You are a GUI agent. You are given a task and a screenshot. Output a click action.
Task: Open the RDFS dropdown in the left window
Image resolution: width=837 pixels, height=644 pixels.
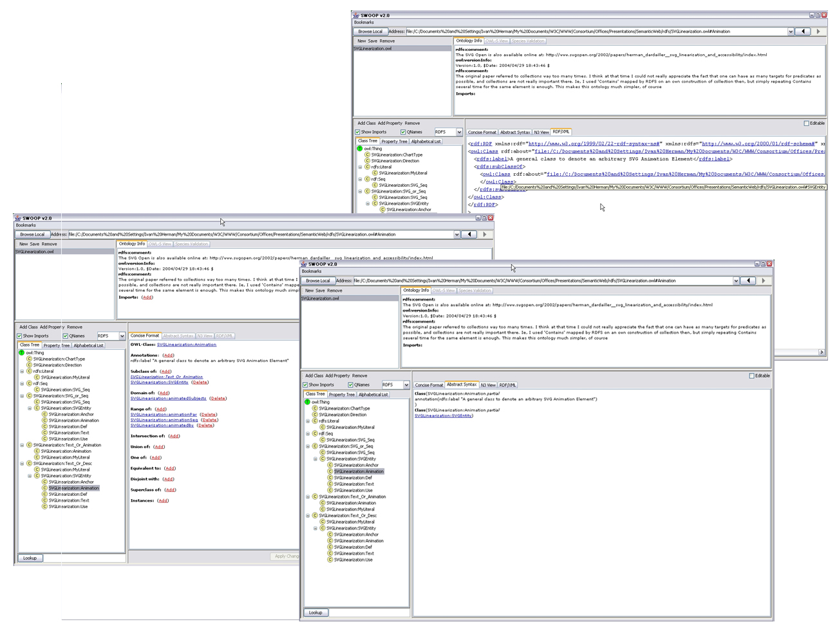click(122, 336)
